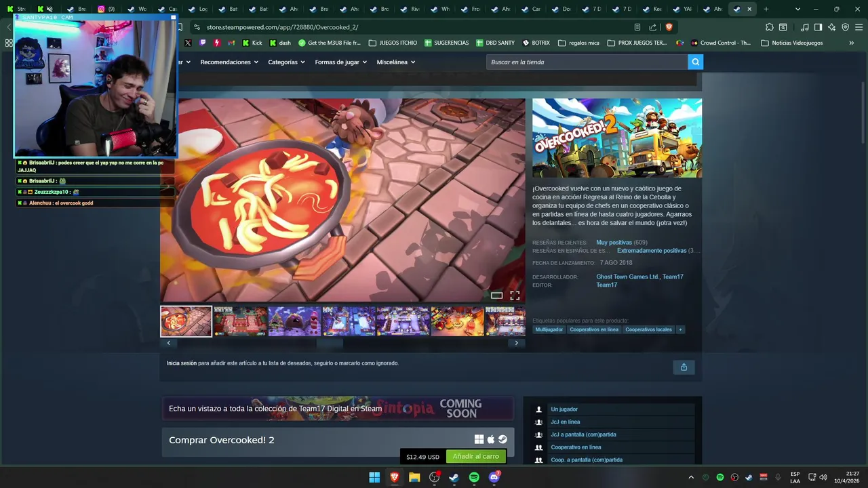Show hidden system tray icons chevron

pyautogui.click(x=691, y=477)
